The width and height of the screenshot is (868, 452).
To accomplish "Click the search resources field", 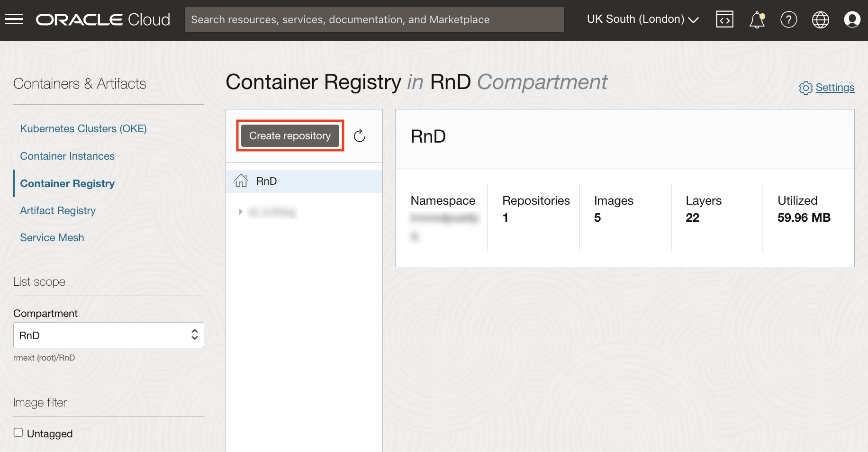I will (374, 19).
